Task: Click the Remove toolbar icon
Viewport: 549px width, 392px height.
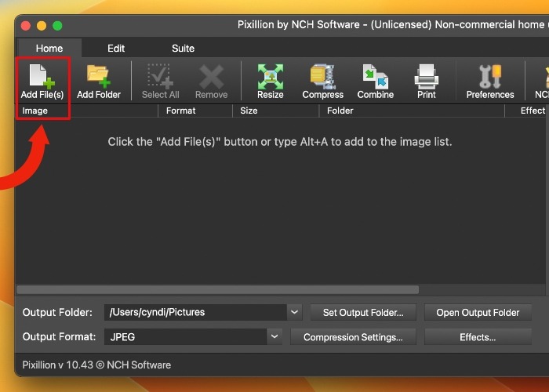Action: click(x=211, y=82)
